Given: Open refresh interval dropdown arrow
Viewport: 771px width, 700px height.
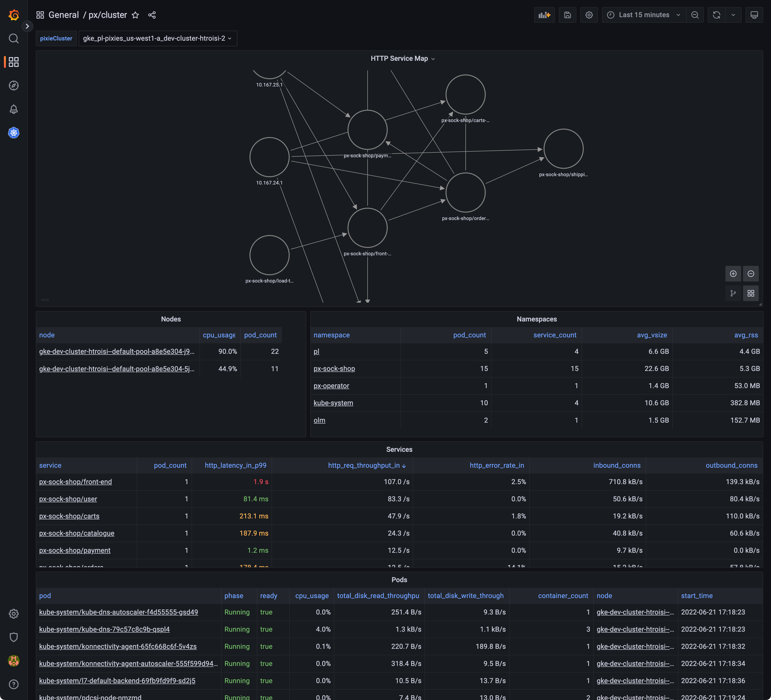Looking at the screenshot, I should pos(733,15).
